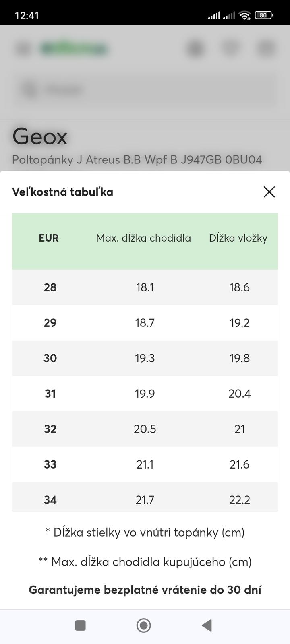Tap the Dĺžka vložky column header

238,238
